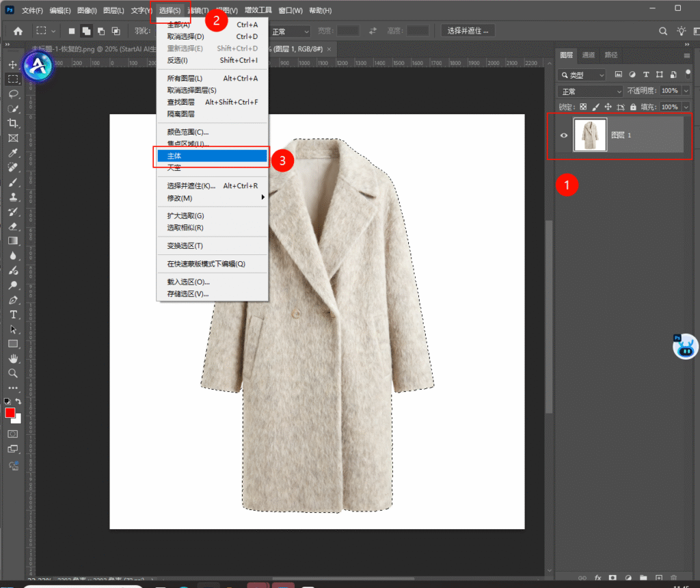Viewport: 700px width, 588px height.
Task: Select the Horizontal Type tool
Action: pos(13,315)
